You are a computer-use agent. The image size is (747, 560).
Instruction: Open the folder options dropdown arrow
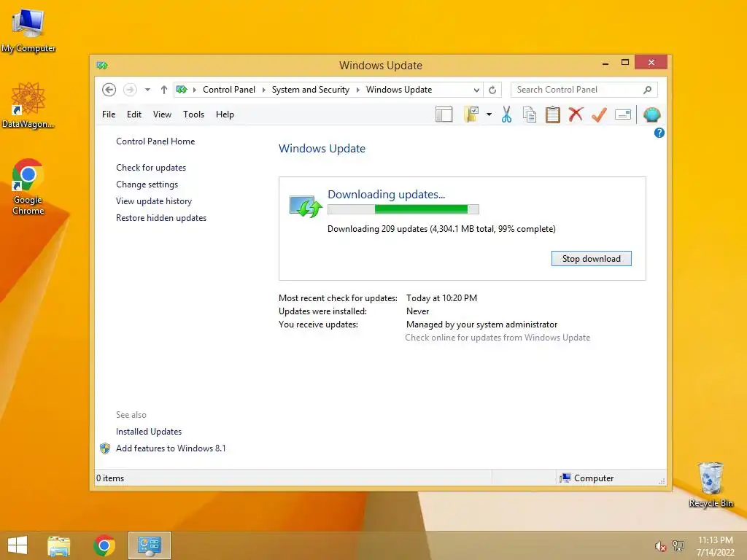click(x=489, y=114)
